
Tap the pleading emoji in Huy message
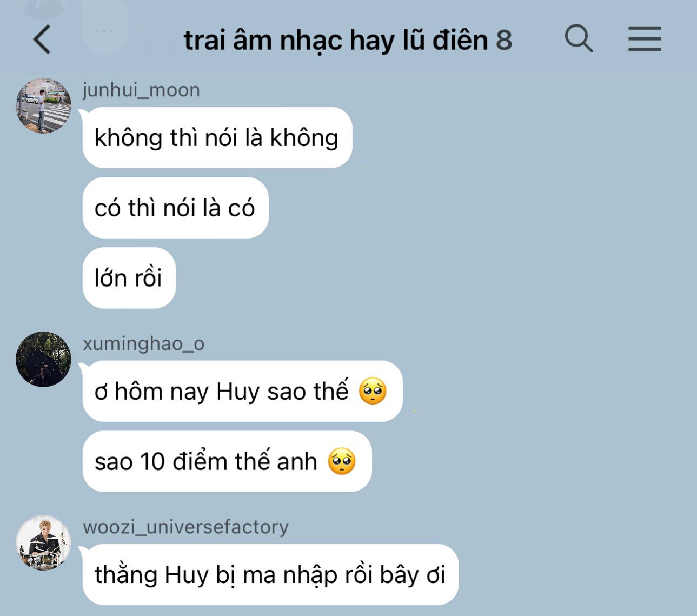click(373, 391)
